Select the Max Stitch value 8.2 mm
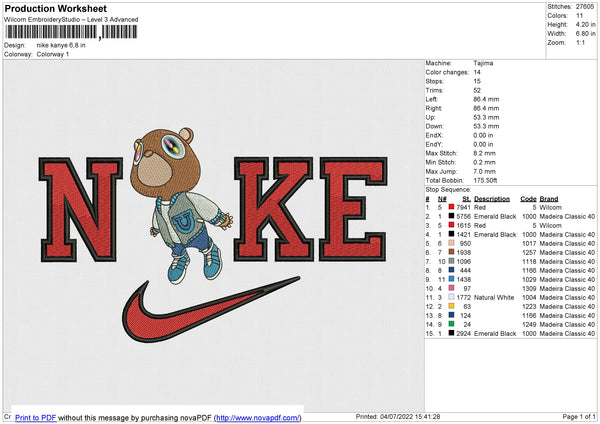This screenshot has height=424, width=600. click(484, 153)
